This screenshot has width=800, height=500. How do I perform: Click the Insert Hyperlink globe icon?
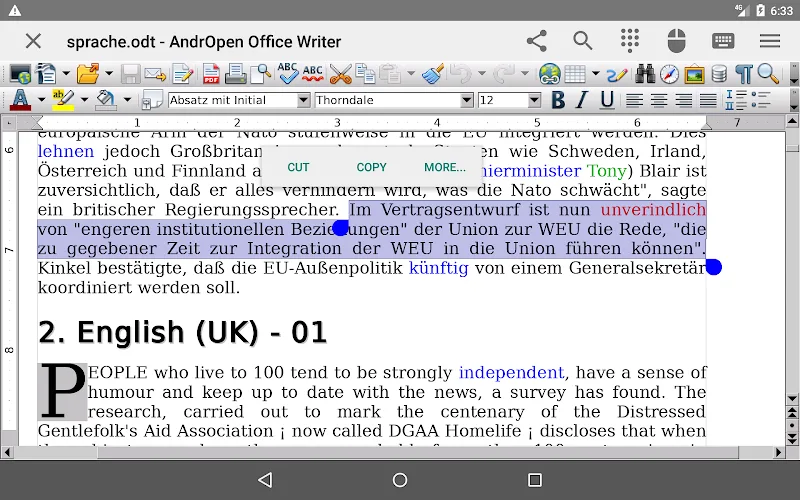[x=549, y=74]
